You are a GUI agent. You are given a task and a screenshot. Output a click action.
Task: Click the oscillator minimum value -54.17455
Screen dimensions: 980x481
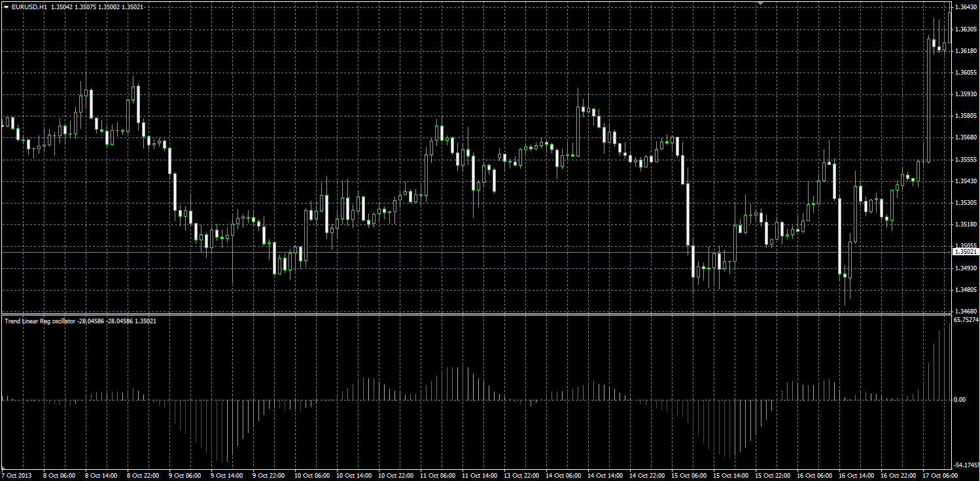point(966,465)
